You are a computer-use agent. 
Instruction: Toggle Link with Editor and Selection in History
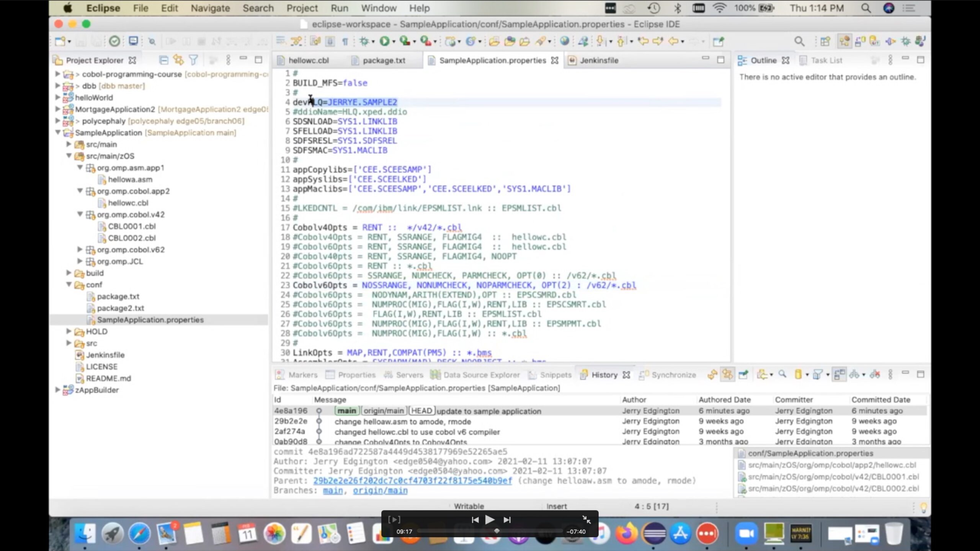tap(727, 375)
